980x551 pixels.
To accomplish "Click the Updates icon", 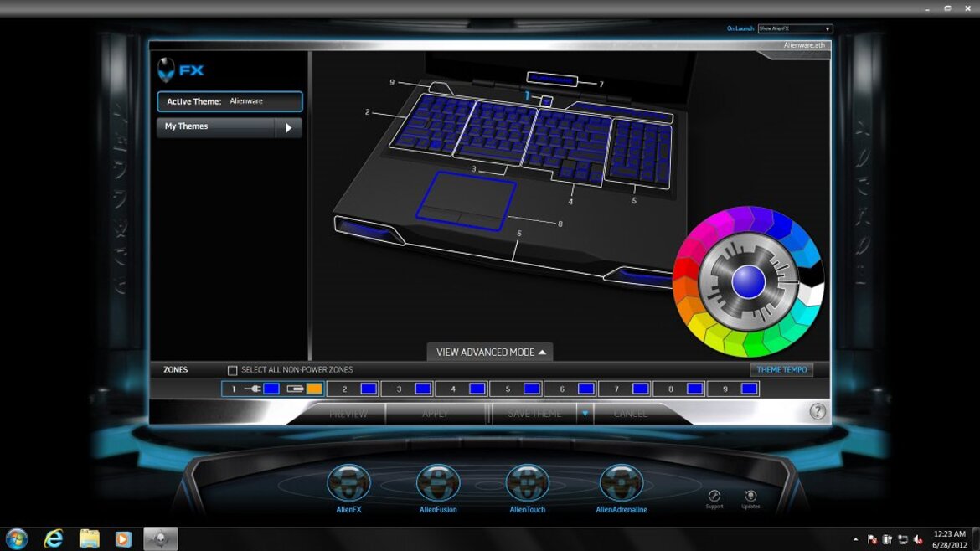I will (x=750, y=496).
